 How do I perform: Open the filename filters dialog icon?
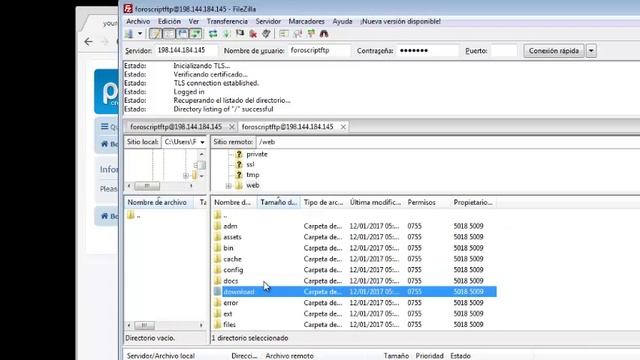284,34
